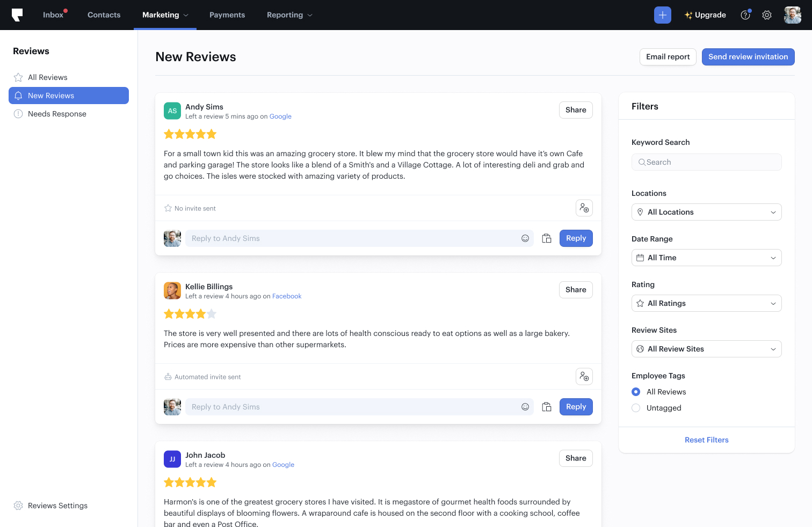Screen dimensions: 812x527
Task: Select the Untagged radio option
Action: tap(636, 408)
